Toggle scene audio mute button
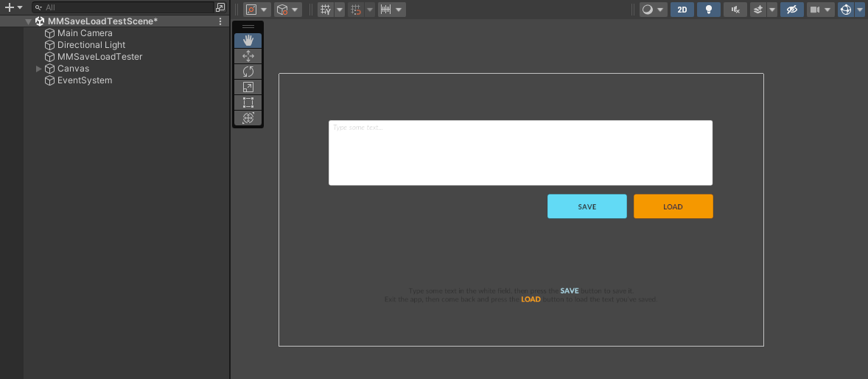 click(735, 10)
